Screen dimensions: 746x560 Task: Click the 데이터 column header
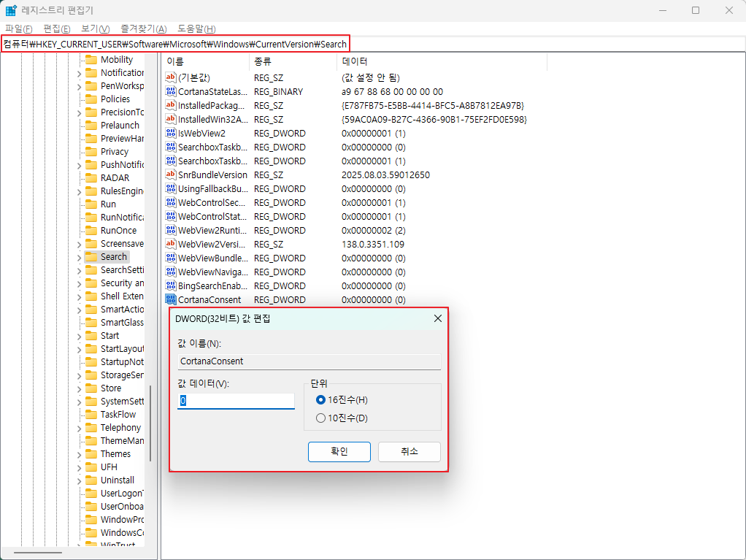click(442, 61)
